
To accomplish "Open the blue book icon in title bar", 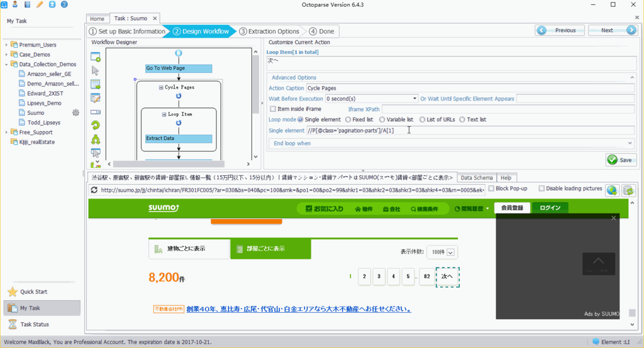I will [27, 4].
